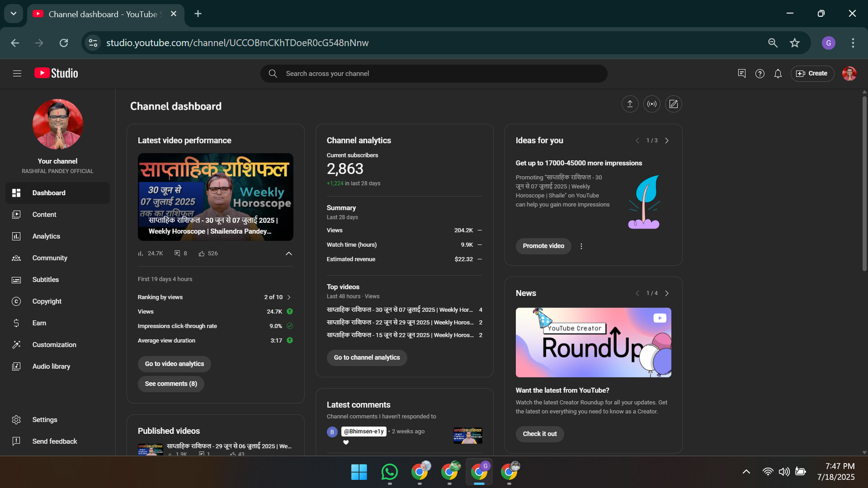Open a new browser tab

(198, 14)
